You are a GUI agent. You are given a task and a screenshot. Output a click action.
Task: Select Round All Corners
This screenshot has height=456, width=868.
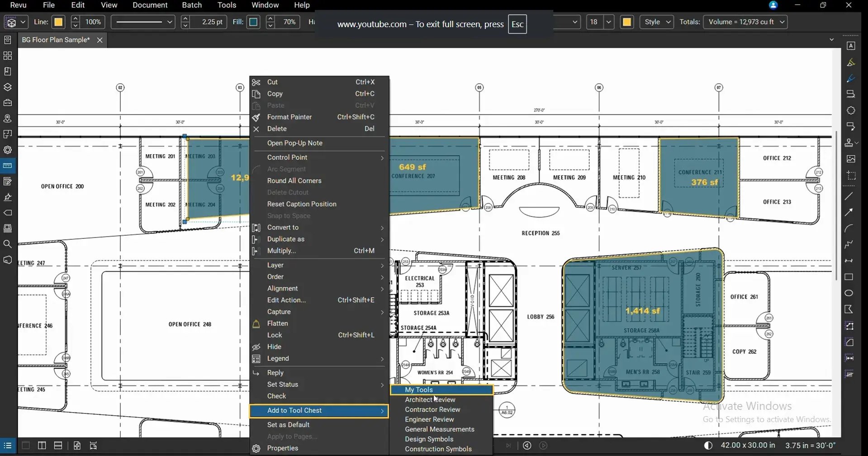pyautogui.click(x=319, y=181)
